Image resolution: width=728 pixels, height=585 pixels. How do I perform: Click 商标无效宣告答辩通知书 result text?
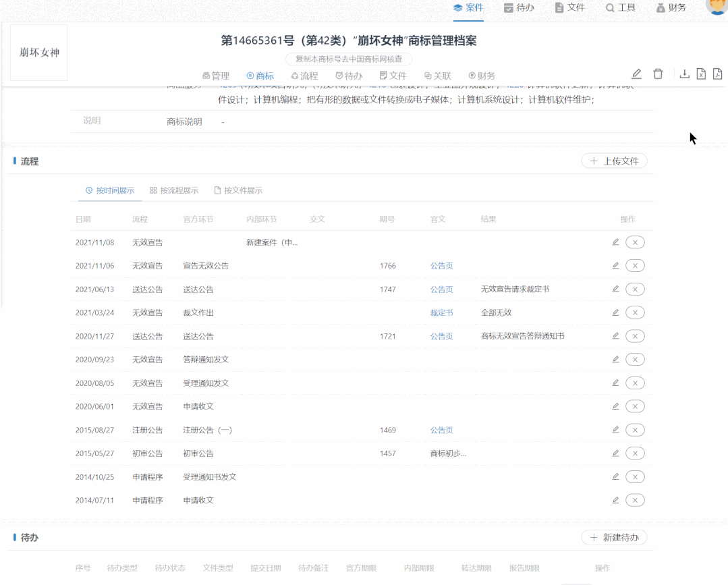coord(523,336)
